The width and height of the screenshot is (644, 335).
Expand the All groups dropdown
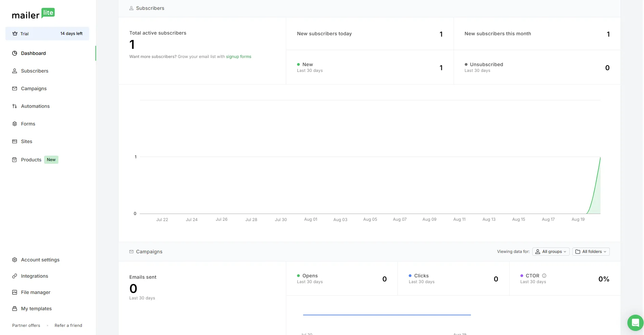551,252
